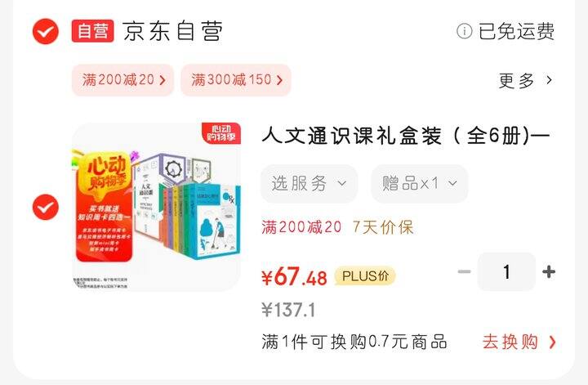
Task: Tap the 心动购物季 corner badge
Action: tap(221, 133)
